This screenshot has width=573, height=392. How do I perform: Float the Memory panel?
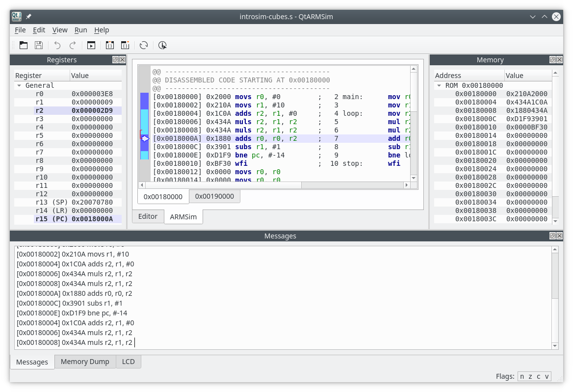click(x=552, y=59)
